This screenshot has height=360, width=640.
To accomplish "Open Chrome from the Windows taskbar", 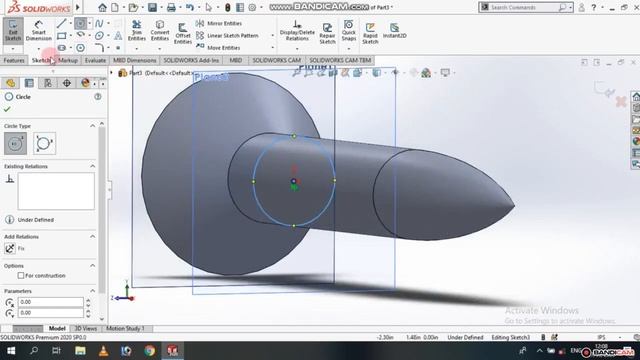I will click(x=149, y=351).
